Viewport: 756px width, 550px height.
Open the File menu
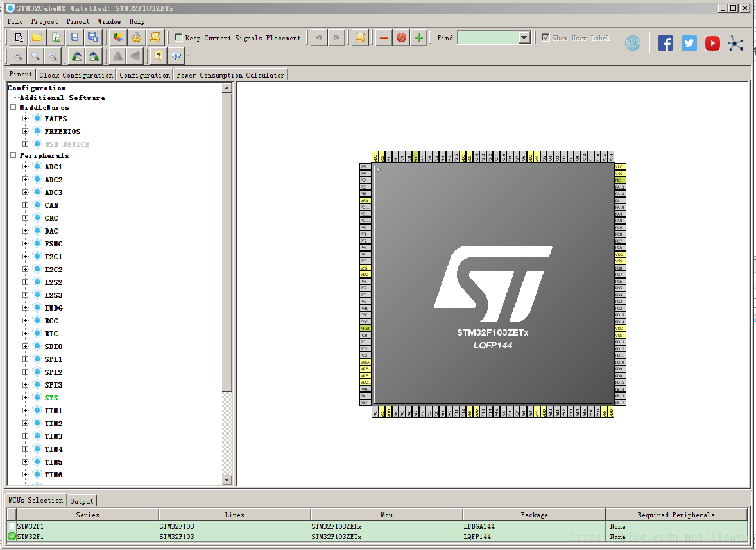point(15,21)
